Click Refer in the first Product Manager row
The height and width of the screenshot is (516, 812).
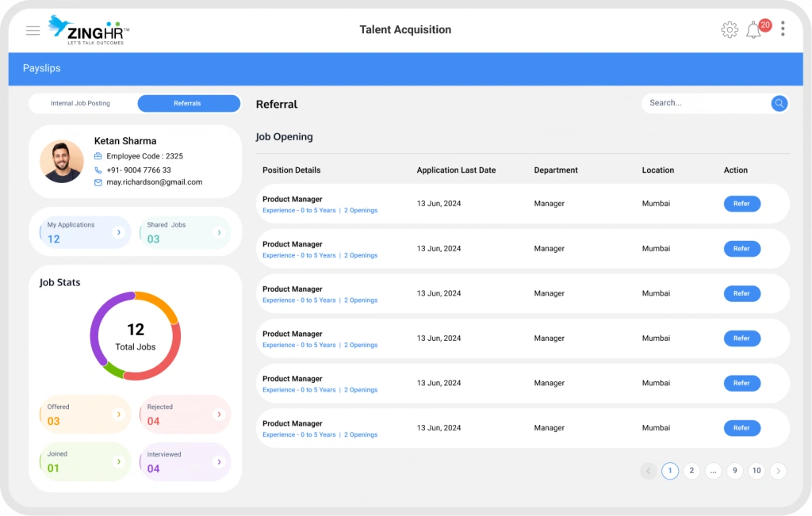tap(741, 204)
